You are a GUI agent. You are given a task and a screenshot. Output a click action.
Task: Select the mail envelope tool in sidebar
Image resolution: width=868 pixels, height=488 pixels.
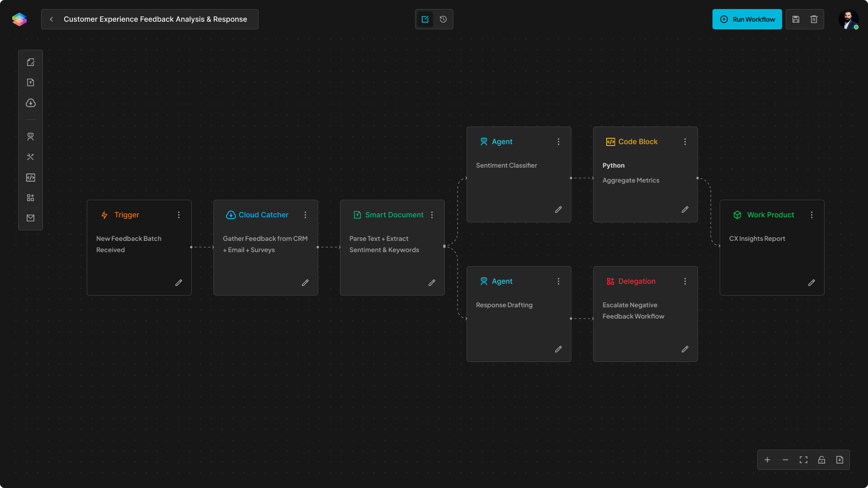[x=30, y=218]
